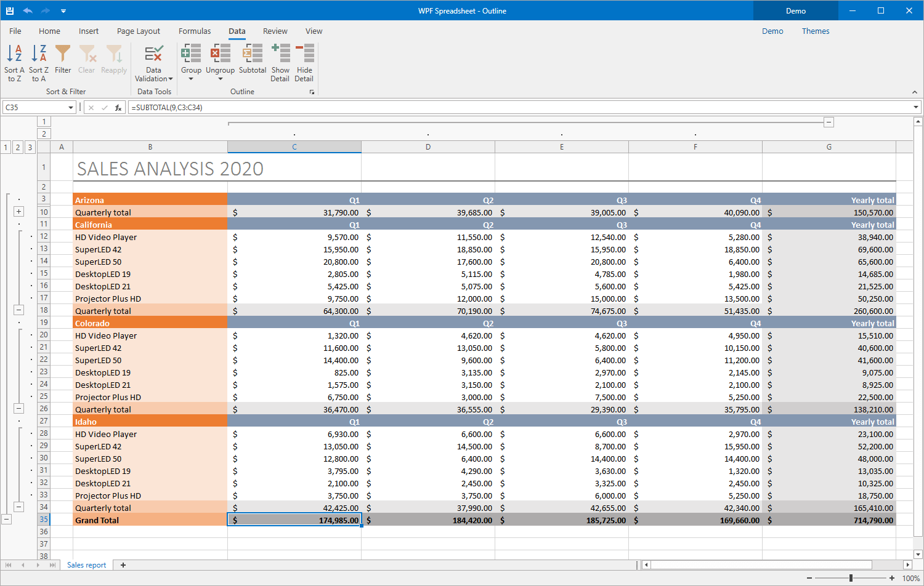
Task: Click the Undo arrow in the title bar
Action: 28,10
